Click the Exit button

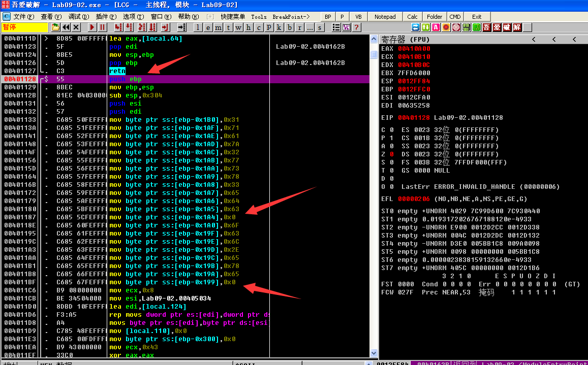pyautogui.click(x=477, y=16)
